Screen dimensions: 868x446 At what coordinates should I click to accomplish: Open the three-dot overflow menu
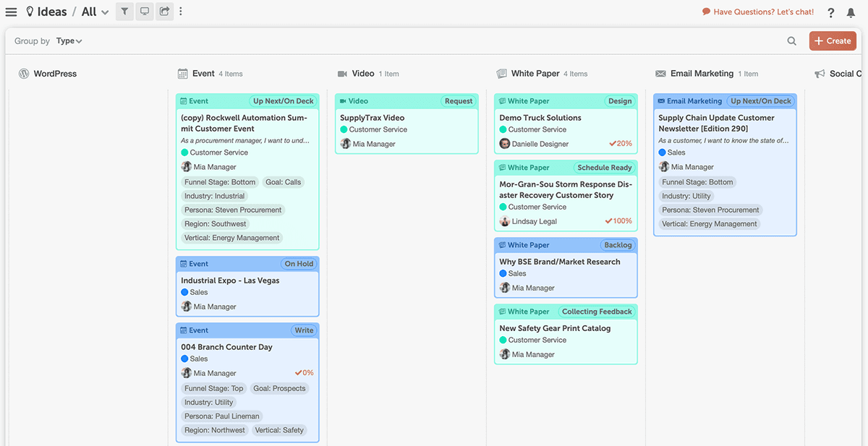coord(182,12)
